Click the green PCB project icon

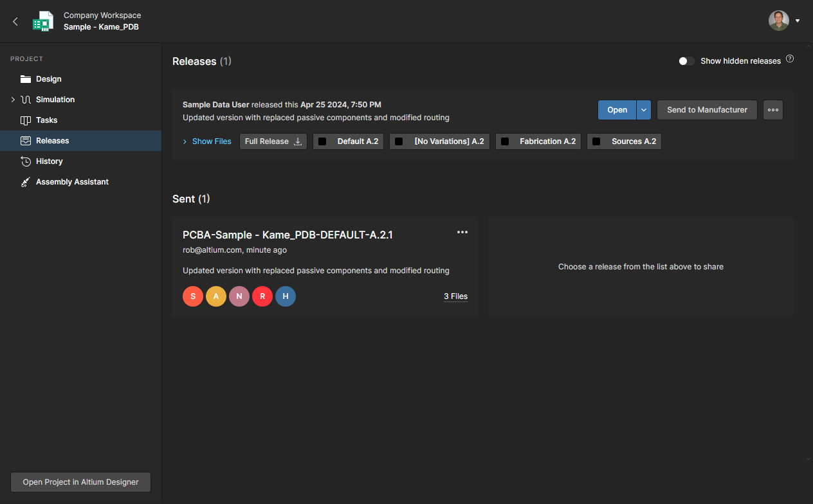[43, 21]
